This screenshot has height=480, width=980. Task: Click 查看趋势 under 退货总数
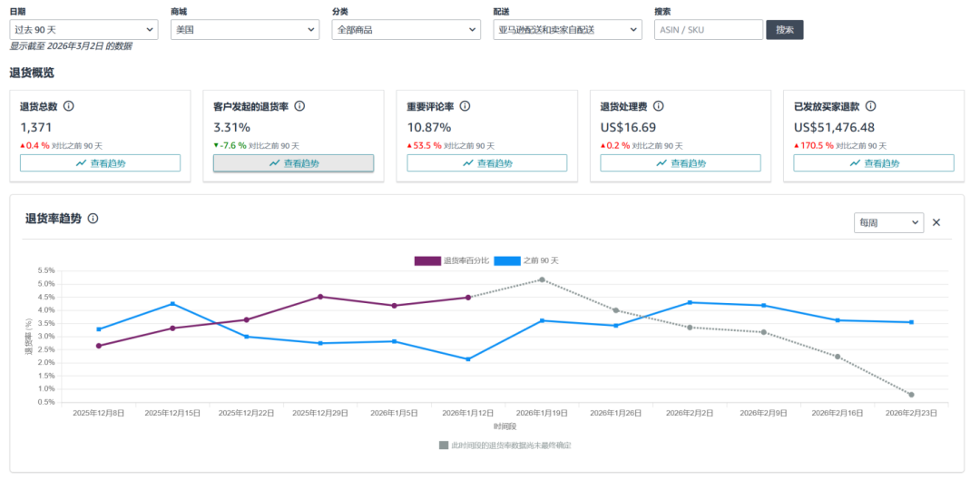[x=100, y=163]
